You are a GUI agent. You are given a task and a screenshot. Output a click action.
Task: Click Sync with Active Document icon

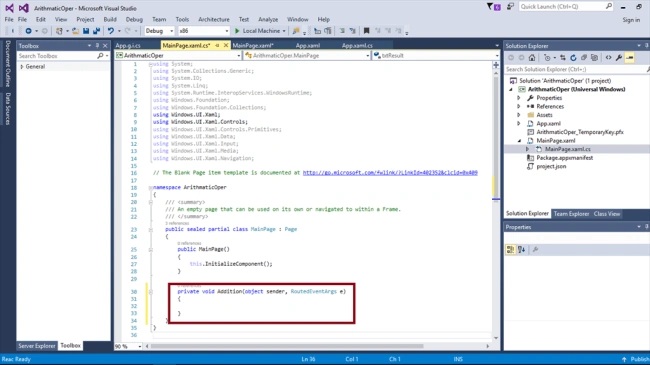click(563, 58)
